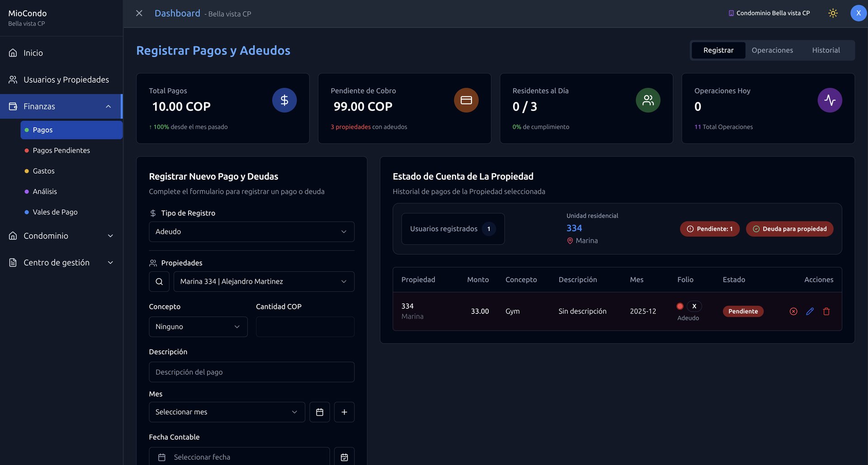This screenshot has height=465, width=868.
Task: Click the card icon on Pendiente de Cobro
Action: click(x=466, y=100)
